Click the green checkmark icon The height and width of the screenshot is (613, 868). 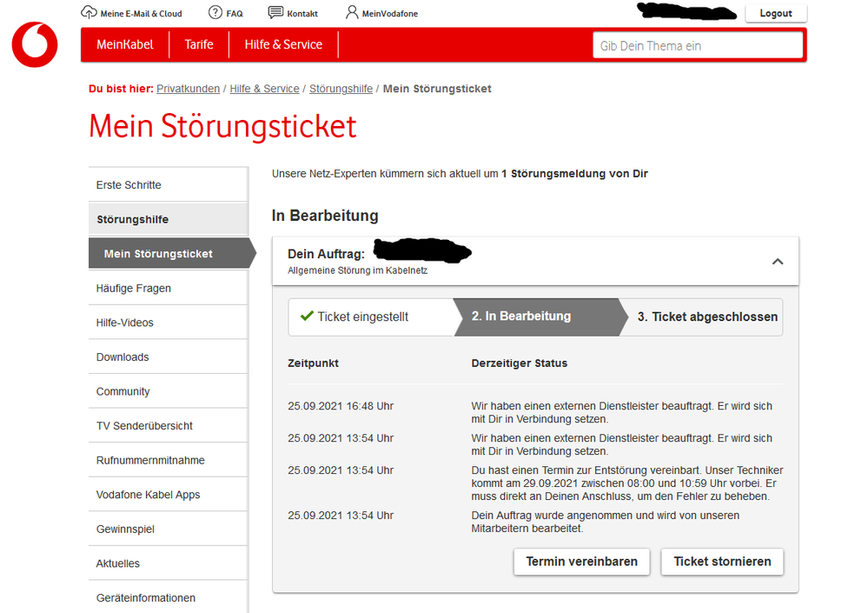click(x=307, y=316)
